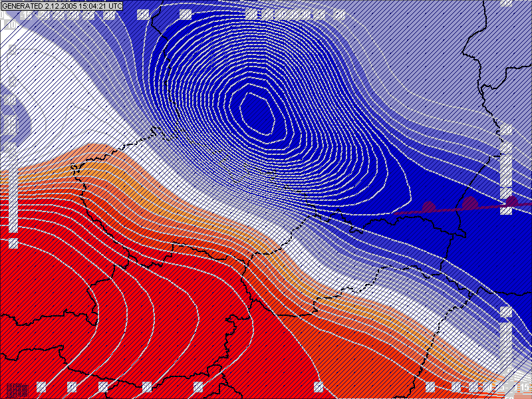Click the white marker above the right-edge hatching near the bottom

pos(506,312)
